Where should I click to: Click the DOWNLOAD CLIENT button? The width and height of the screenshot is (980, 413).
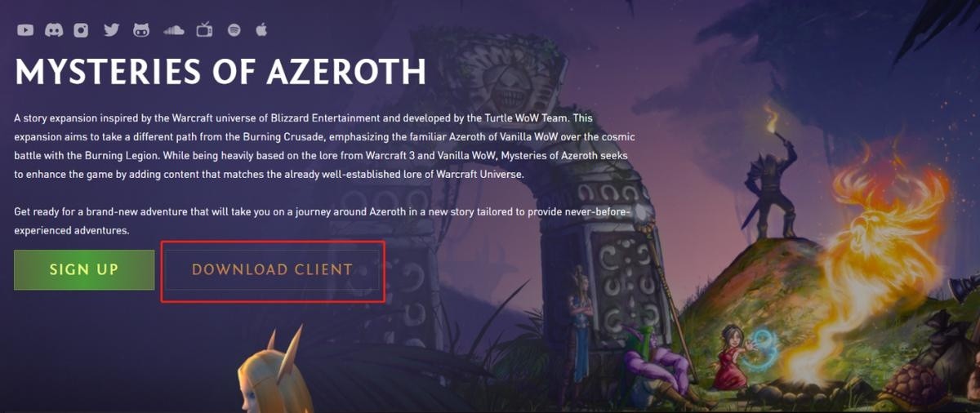coord(273,270)
